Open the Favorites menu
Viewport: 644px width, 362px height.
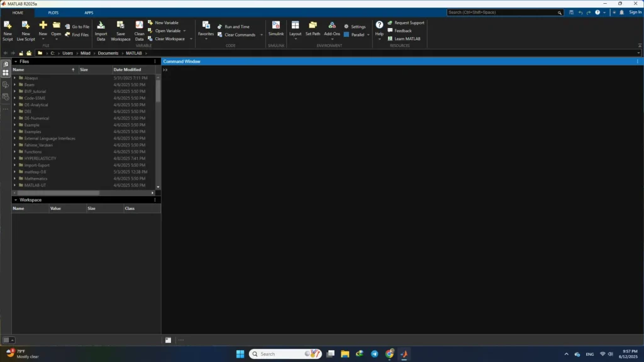coord(206,30)
